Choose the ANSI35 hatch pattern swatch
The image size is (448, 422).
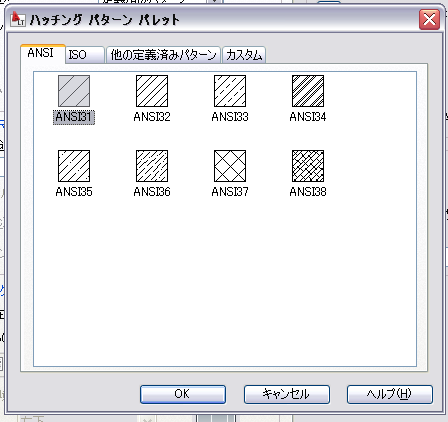(74, 166)
